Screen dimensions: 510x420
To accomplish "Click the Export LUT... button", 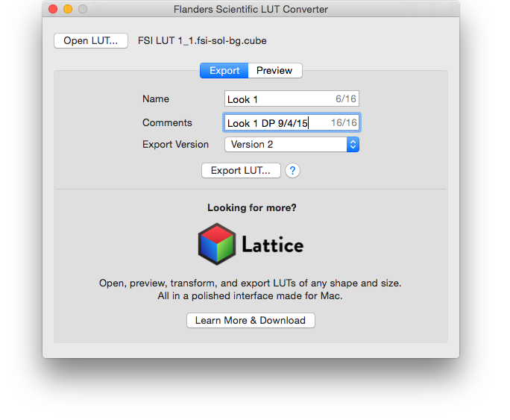I will pyautogui.click(x=241, y=171).
